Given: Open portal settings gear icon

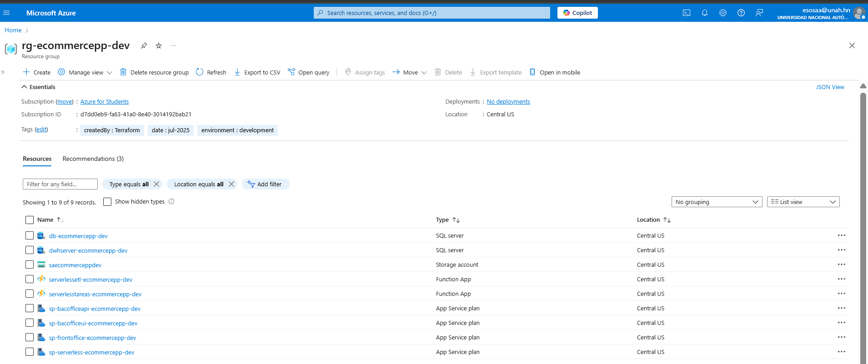Looking at the screenshot, I should coord(723,13).
